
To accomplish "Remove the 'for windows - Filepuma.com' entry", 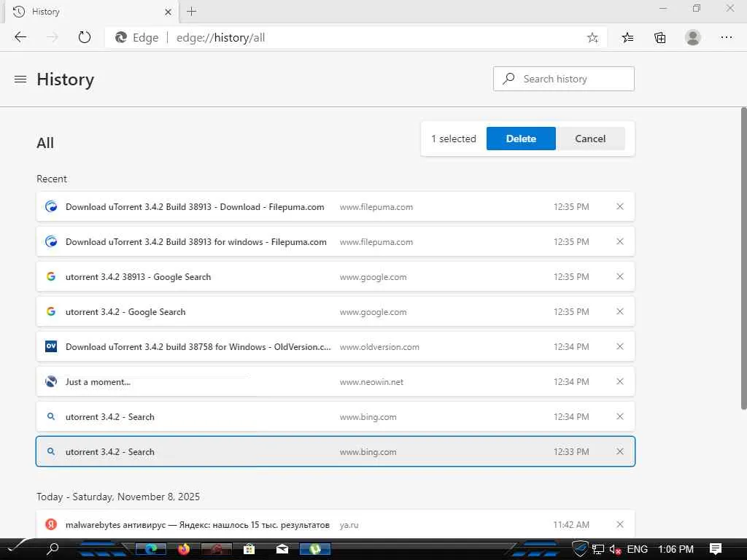I will pyautogui.click(x=620, y=241).
